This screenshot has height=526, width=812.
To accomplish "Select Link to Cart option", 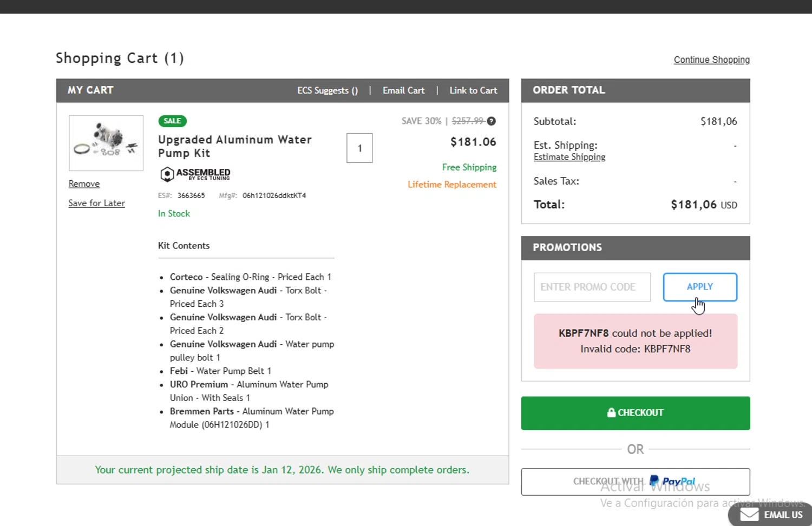I will pyautogui.click(x=473, y=90).
